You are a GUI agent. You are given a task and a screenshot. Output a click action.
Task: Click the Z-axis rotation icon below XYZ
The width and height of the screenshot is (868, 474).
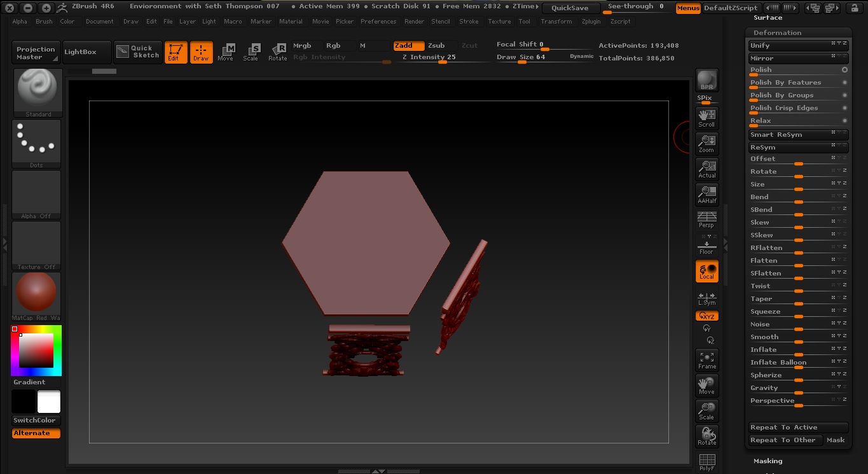pyautogui.click(x=711, y=340)
